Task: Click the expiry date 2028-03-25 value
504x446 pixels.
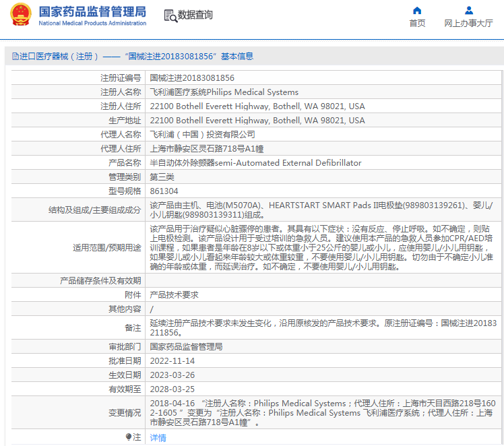Action: 172,389
